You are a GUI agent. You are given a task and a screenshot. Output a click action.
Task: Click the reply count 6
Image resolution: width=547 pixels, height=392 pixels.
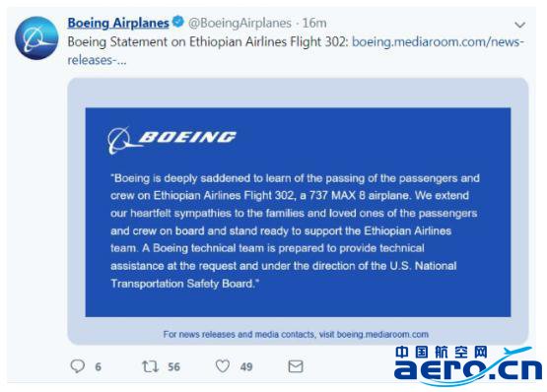click(x=98, y=367)
